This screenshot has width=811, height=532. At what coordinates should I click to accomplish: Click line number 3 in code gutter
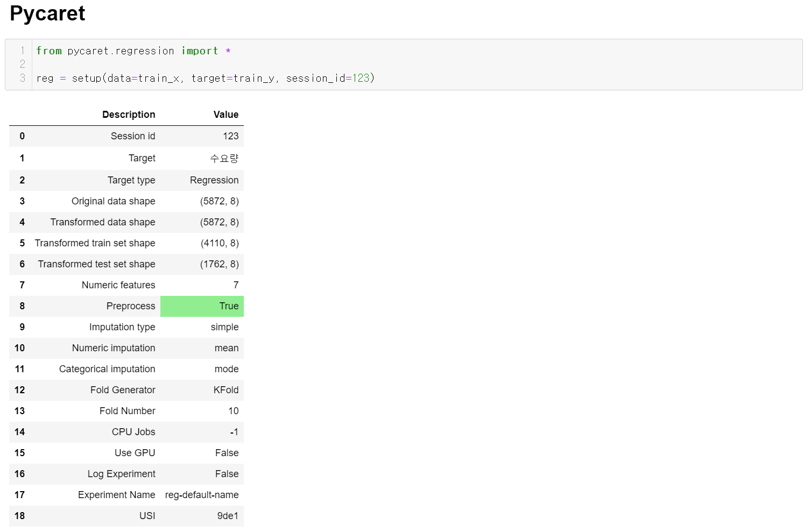pyautogui.click(x=23, y=78)
